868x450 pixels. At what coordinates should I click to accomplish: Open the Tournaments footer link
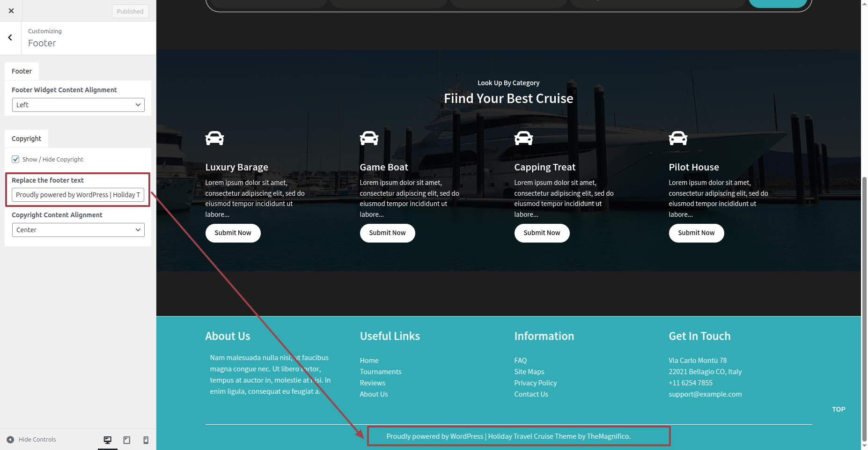pos(380,372)
